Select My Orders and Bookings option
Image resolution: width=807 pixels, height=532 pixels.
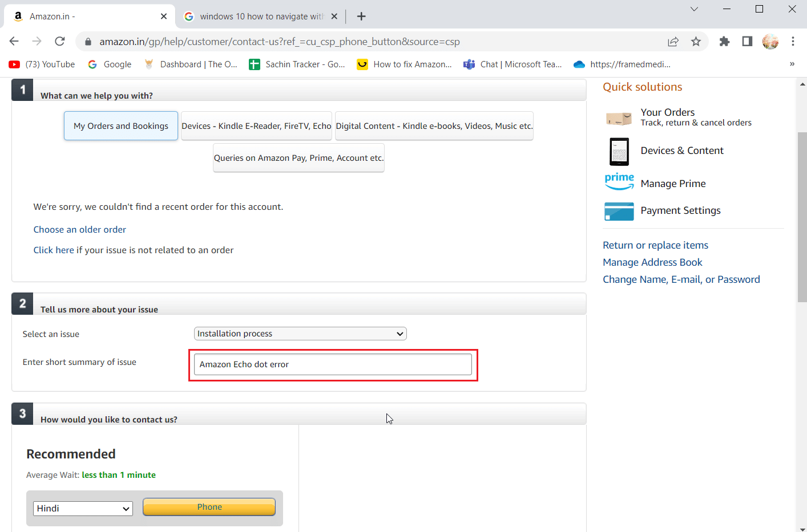(x=121, y=126)
